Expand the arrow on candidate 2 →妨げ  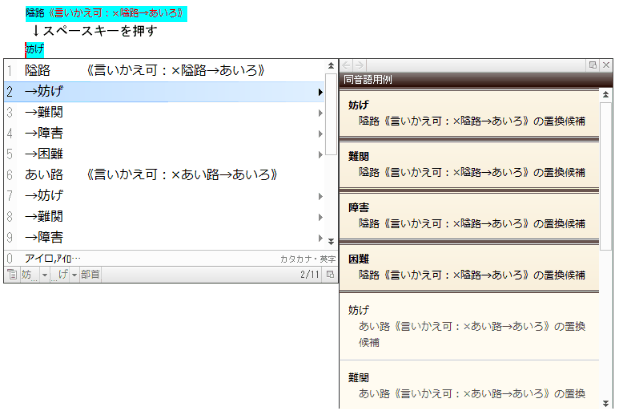click(320, 92)
